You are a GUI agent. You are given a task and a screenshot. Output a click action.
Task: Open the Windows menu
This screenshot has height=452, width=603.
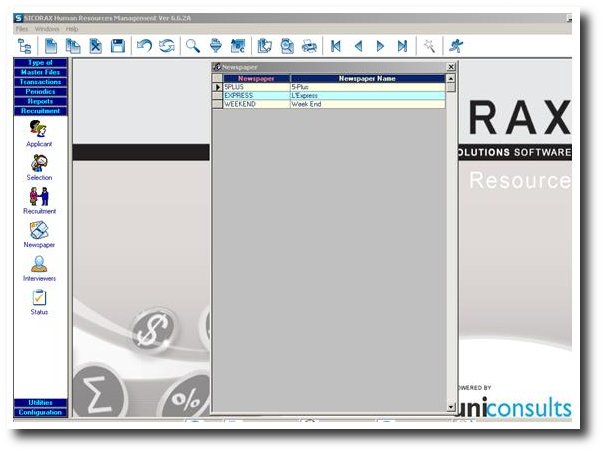(48, 29)
